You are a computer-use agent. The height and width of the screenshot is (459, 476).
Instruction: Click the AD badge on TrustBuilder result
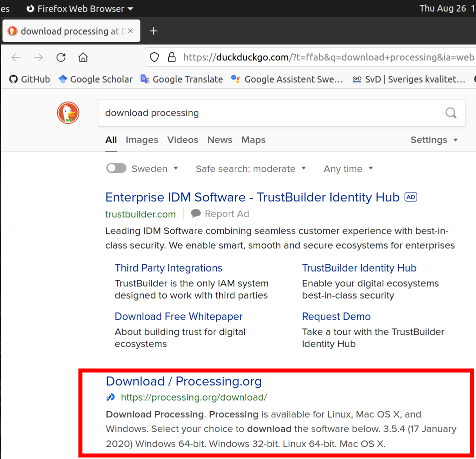(x=411, y=197)
